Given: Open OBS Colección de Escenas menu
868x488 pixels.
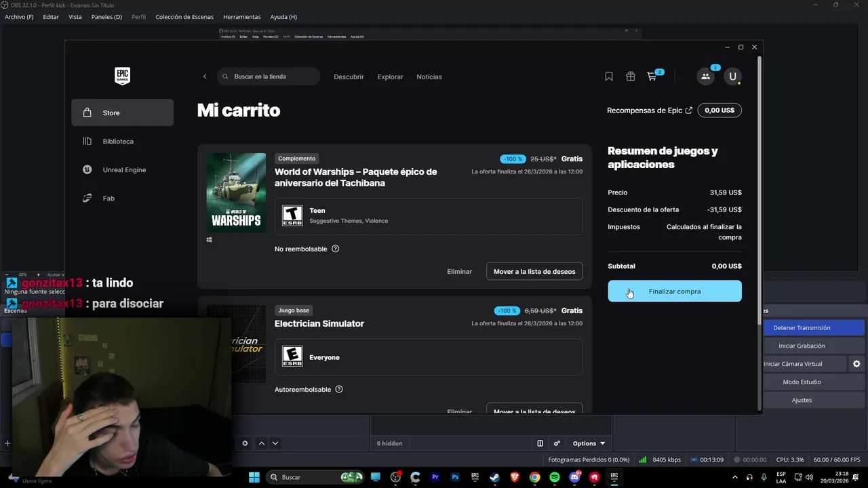Looking at the screenshot, I should tap(184, 17).
